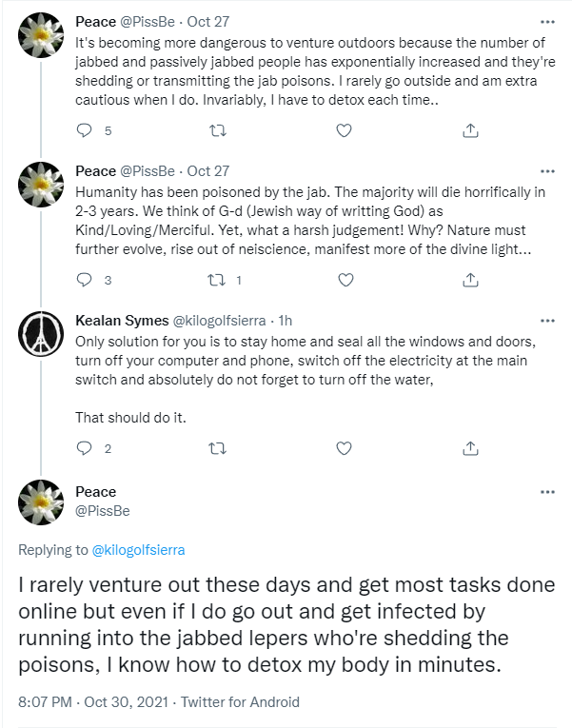Share the second Peace tweet
The height and width of the screenshot is (728, 572).
coord(470,280)
